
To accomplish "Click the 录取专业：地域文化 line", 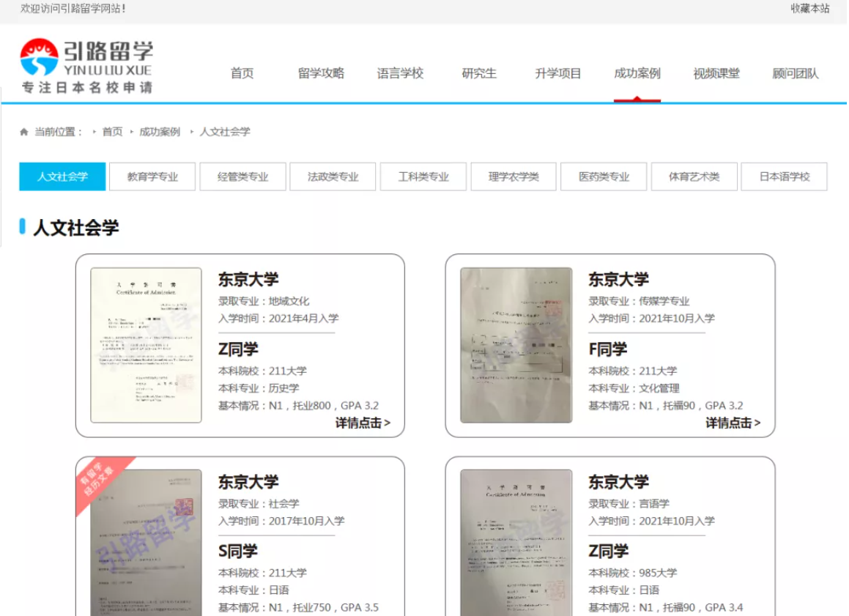I will pos(264,301).
